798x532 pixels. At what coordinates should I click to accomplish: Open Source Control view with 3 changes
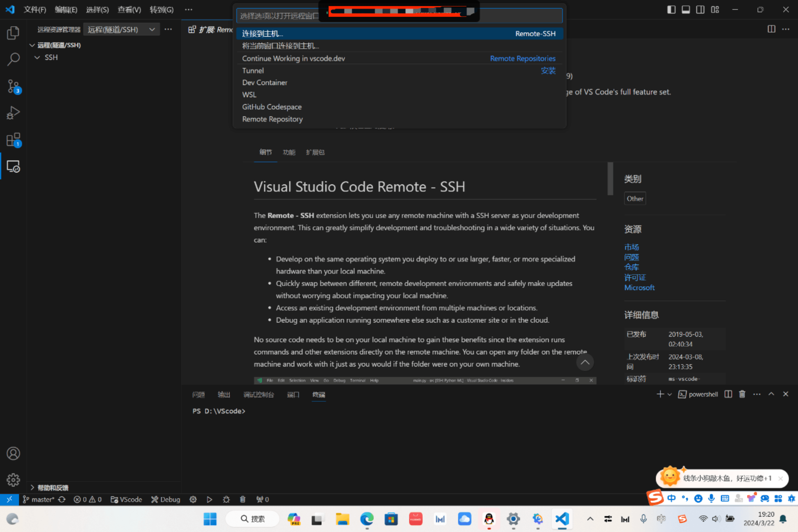pyautogui.click(x=13, y=86)
